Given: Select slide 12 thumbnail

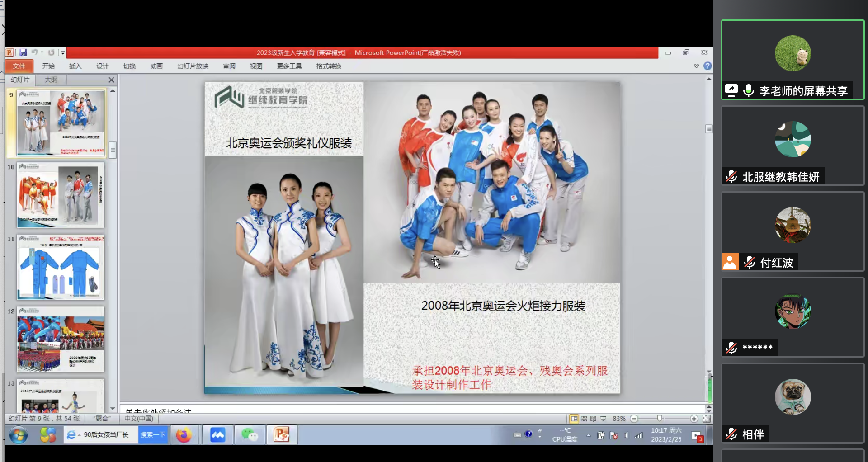Looking at the screenshot, I should (x=61, y=339).
